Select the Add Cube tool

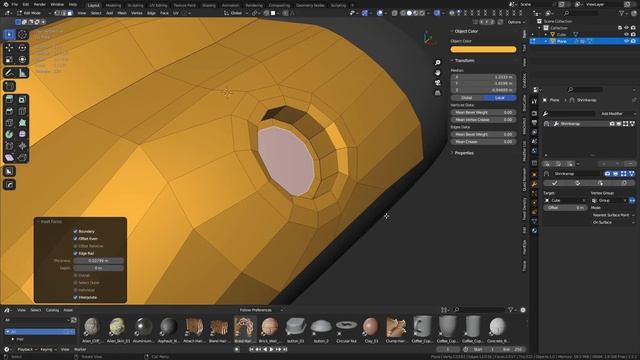(9, 86)
